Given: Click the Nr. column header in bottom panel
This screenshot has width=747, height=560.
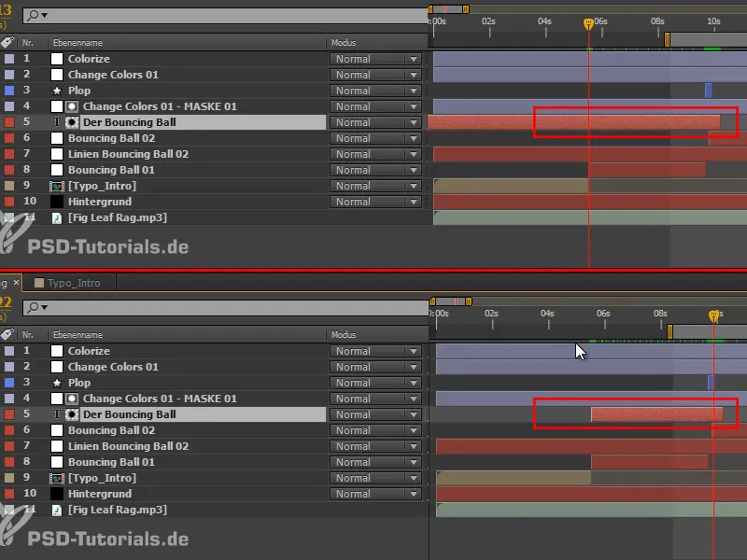Looking at the screenshot, I should (x=28, y=335).
